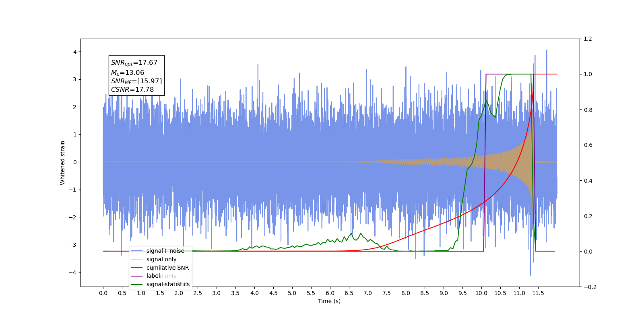Screen dimensions: 644x322
Task: Click the red cumulative SNR legend swatch
Action: point(137,268)
